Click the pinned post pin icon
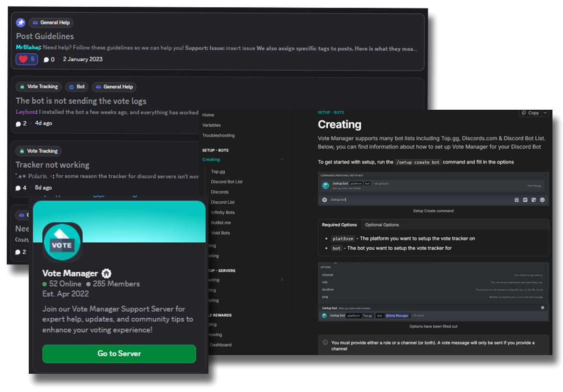The width and height of the screenshot is (563, 392). click(21, 23)
